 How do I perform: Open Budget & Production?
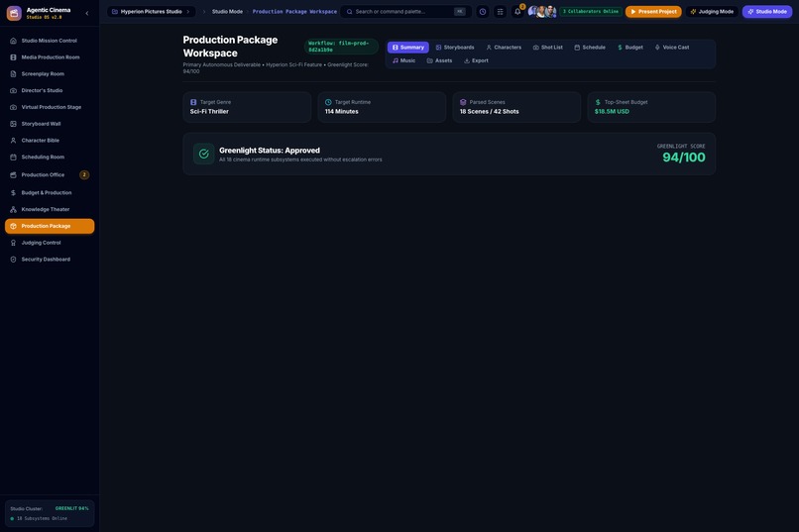point(50,193)
